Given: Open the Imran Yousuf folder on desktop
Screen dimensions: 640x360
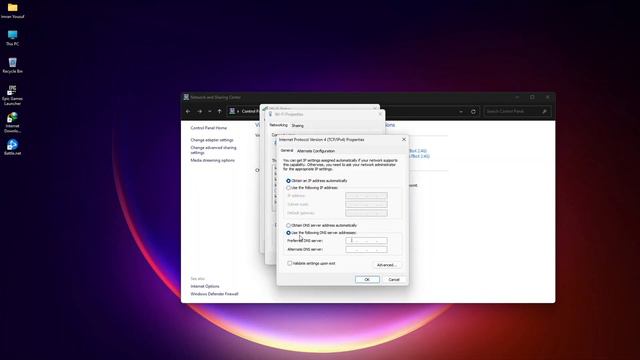Looking at the screenshot, I should pos(13,11).
